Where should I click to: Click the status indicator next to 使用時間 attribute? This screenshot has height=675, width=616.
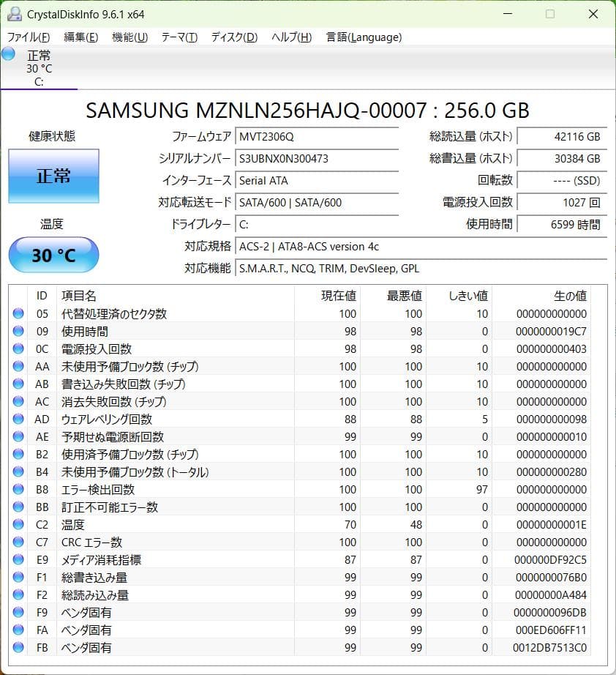[18, 332]
